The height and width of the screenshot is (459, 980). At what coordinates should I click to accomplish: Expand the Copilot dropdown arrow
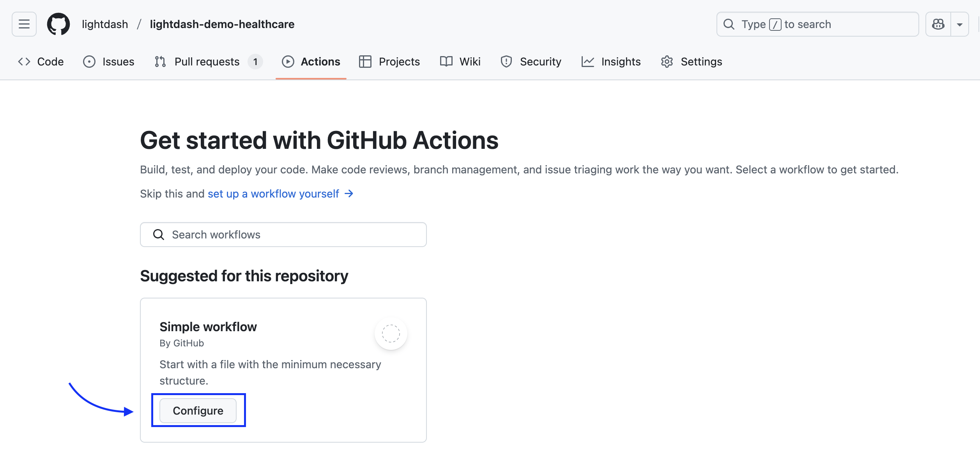[x=961, y=24]
